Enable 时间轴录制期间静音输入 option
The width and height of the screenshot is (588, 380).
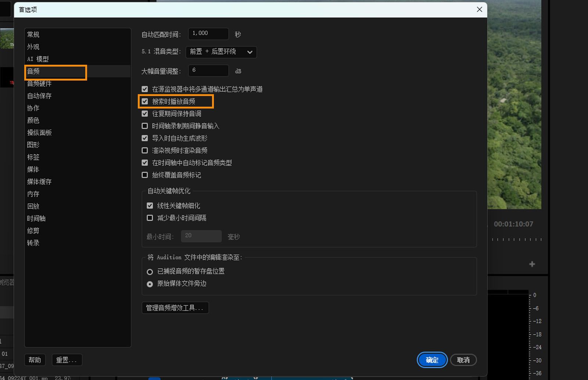(x=144, y=125)
